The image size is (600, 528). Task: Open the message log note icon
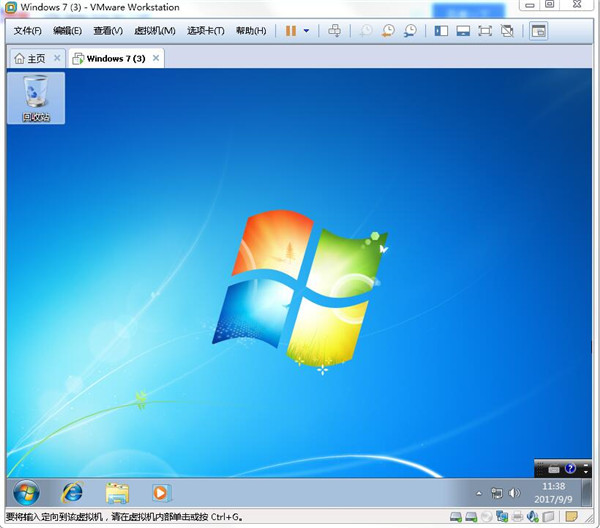[x=571, y=517]
